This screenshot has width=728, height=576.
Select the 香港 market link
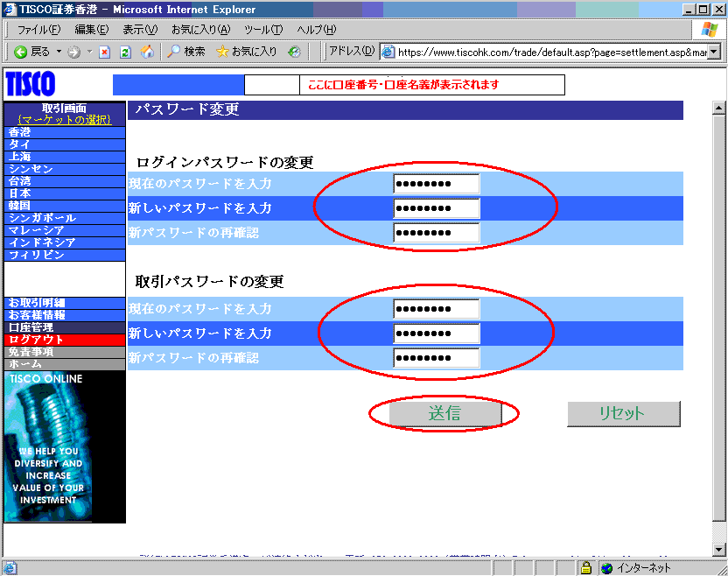tap(65, 132)
